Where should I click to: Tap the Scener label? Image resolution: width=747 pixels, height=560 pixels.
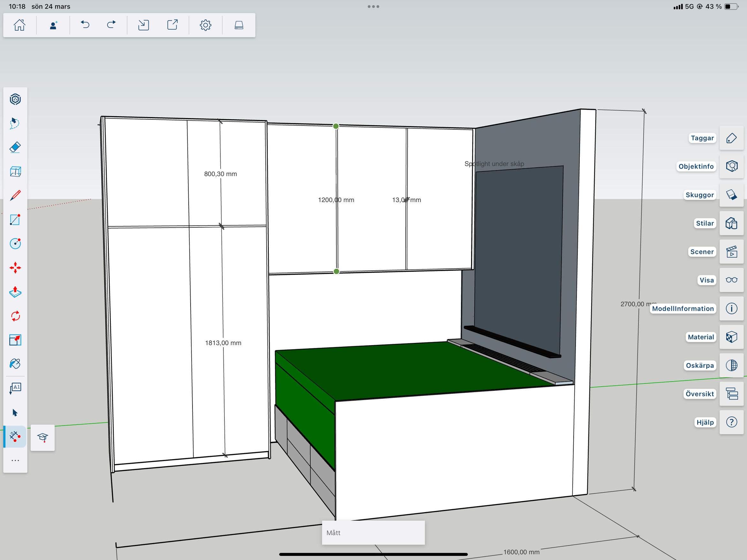pos(702,252)
